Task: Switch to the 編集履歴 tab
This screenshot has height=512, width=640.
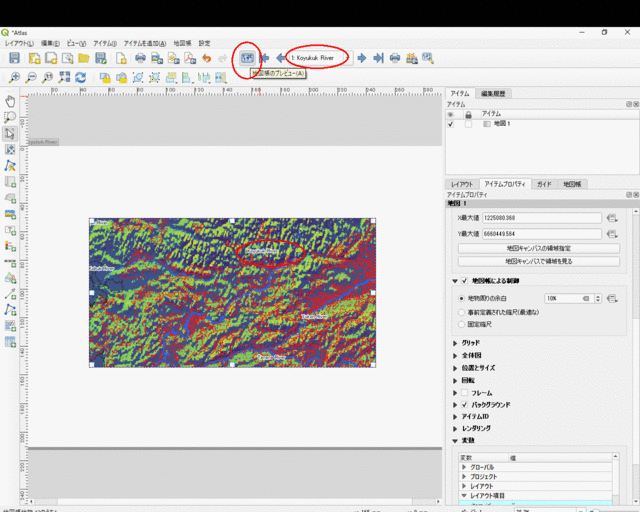Action: click(x=493, y=93)
